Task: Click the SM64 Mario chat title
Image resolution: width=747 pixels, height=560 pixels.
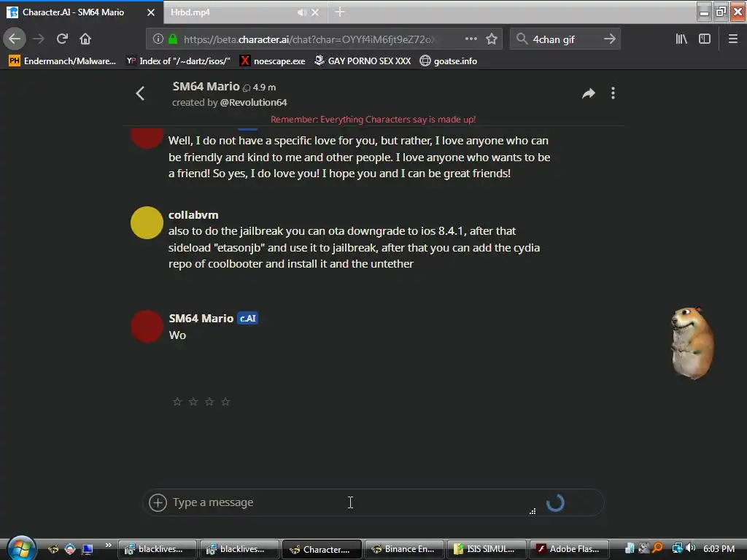Action: [x=206, y=86]
